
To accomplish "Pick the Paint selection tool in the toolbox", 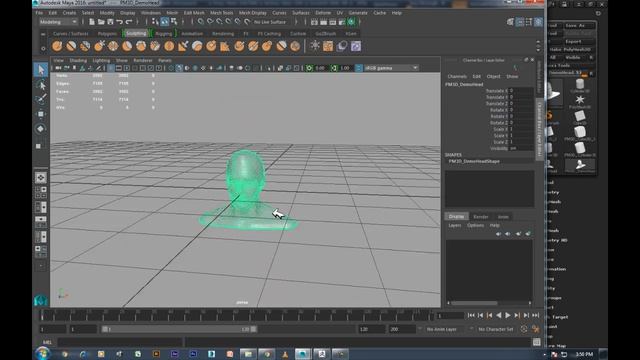I will pos(41,99).
